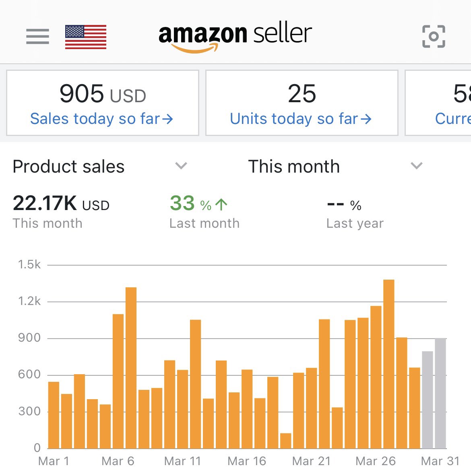
Task: Tap the 22.17K USD this month total
Action: (61, 203)
